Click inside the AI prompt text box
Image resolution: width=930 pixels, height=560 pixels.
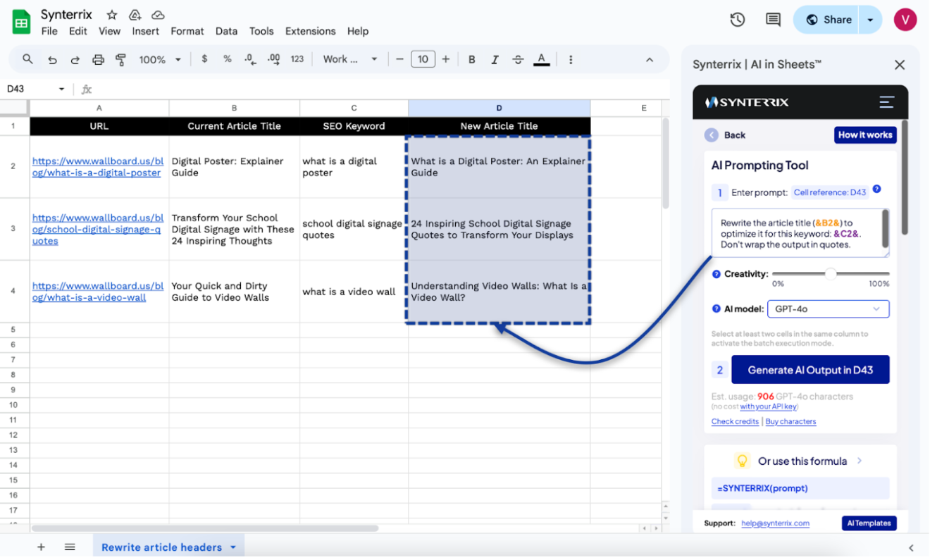coord(796,233)
